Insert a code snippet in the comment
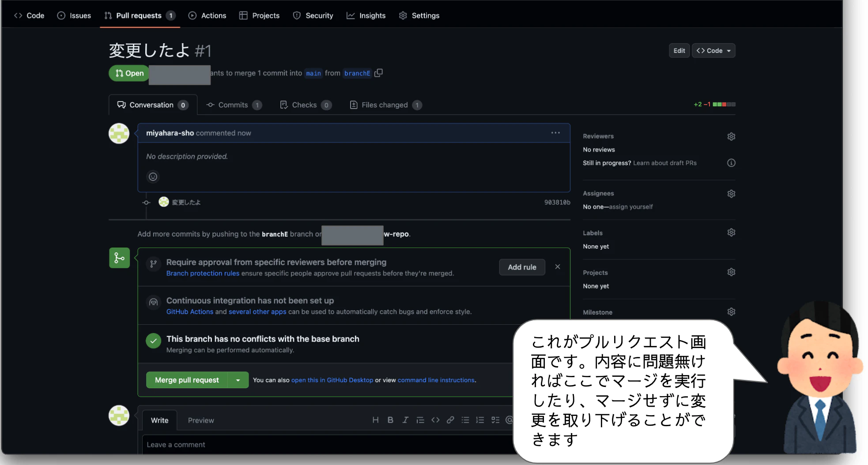The image size is (868, 465). point(435,420)
